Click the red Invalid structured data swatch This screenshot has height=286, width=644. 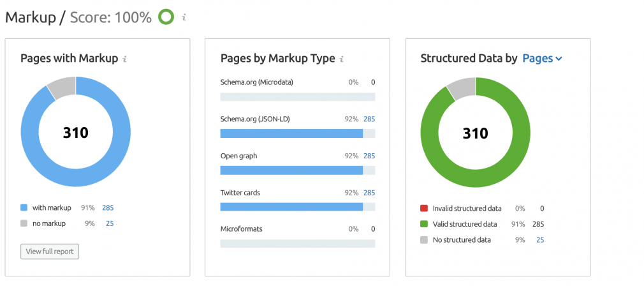coord(424,208)
